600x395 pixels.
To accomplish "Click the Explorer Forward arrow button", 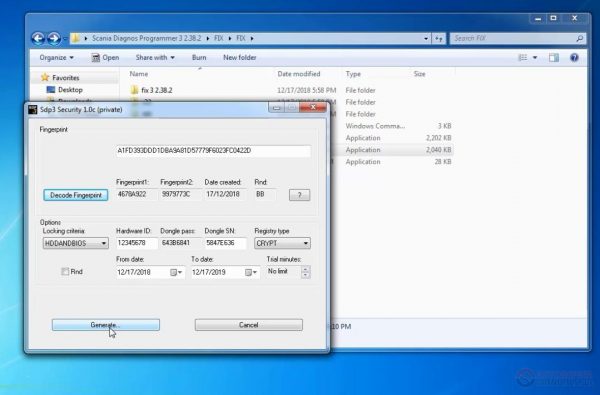I will click(x=54, y=38).
